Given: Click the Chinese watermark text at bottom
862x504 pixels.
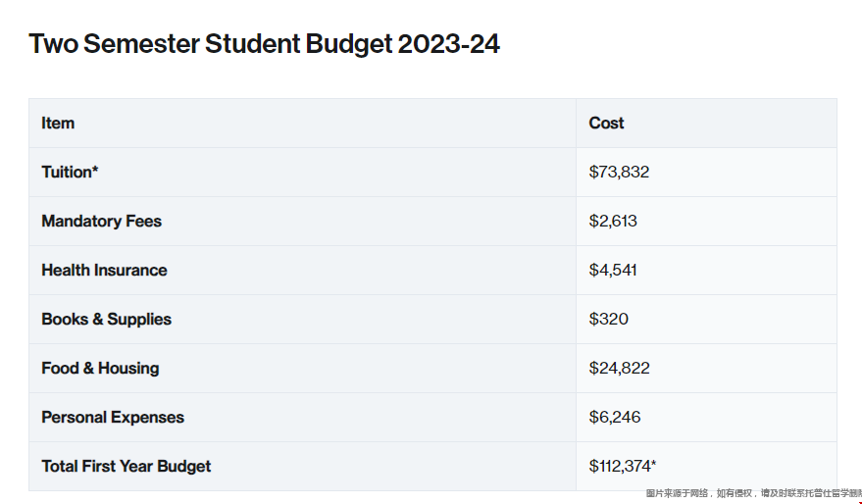Looking at the screenshot, I should point(754,493).
